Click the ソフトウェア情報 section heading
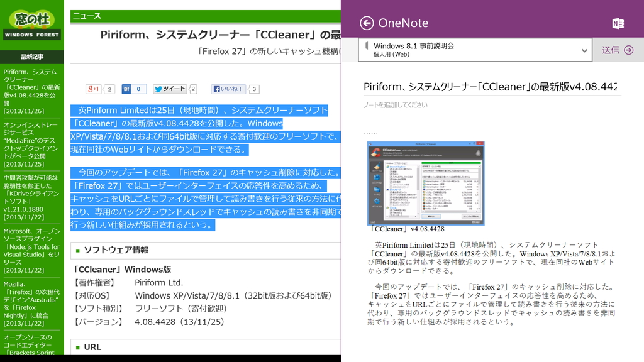This screenshot has height=362, width=644. (116, 250)
